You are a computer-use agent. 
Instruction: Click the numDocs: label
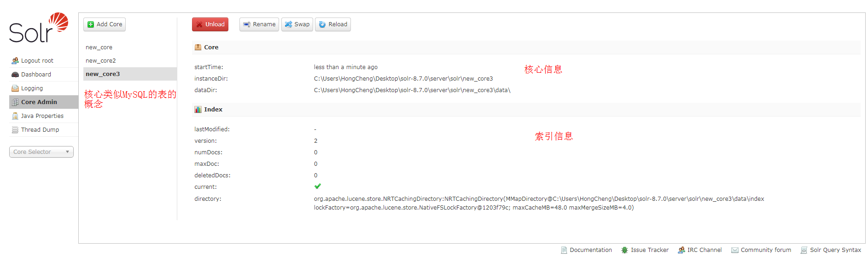pos(208,152)
